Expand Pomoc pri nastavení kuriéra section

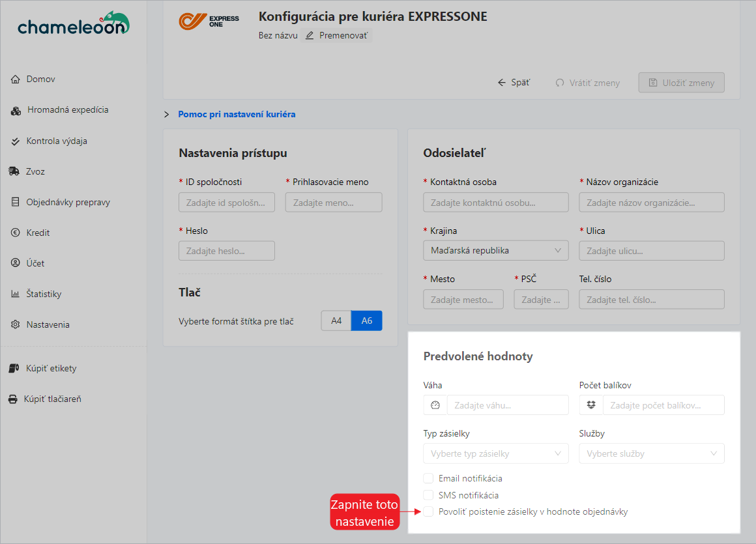click(x=236, y=114)
